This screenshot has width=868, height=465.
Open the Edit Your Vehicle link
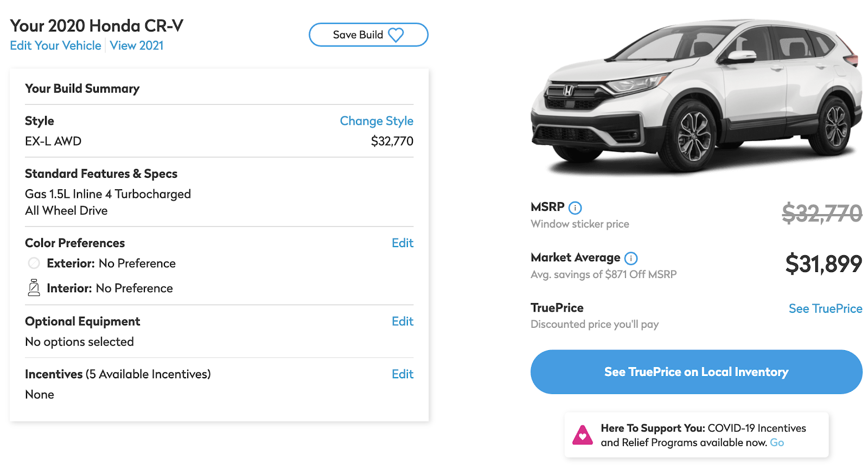tap(54, 46)
